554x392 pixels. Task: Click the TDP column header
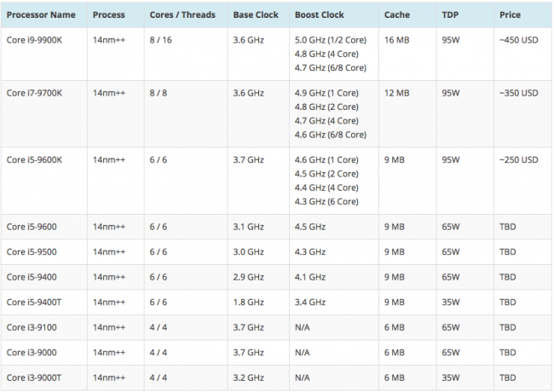[450, 15]
